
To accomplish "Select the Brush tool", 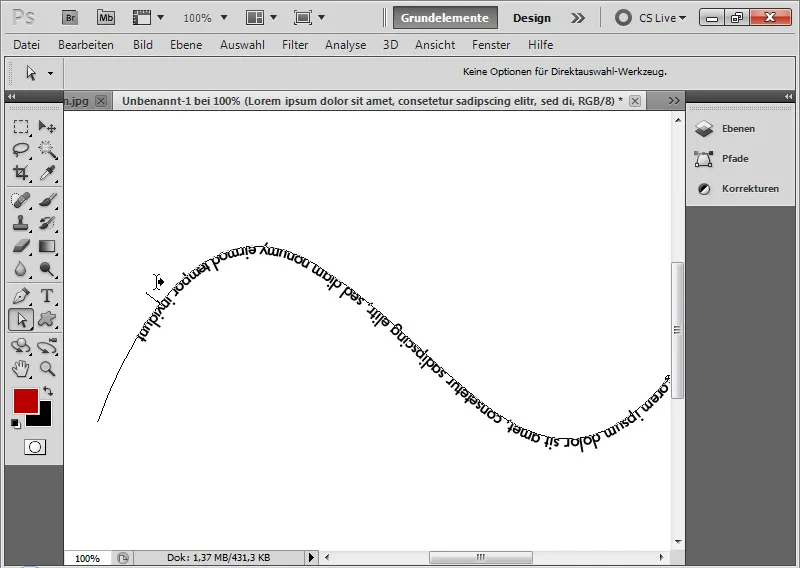I will coord(47,200).
